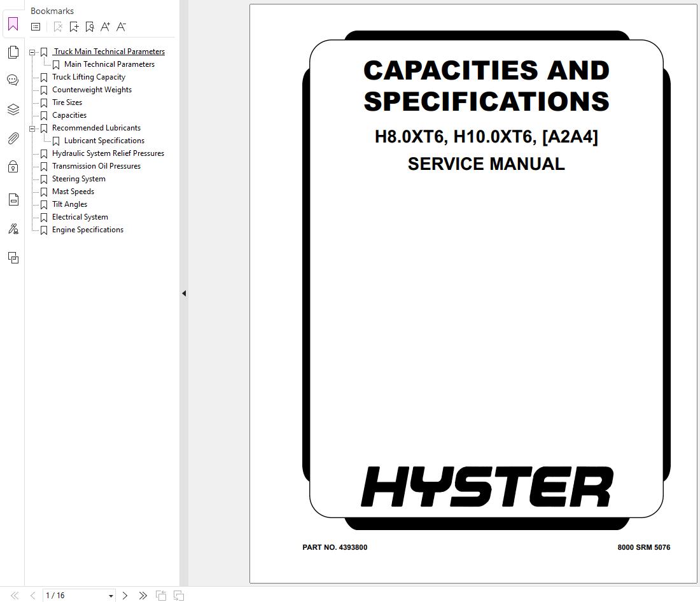Select the Hydraulic System Relief Pressures bookmark
This screenshot has width=700, height=602.
(108, 153)
